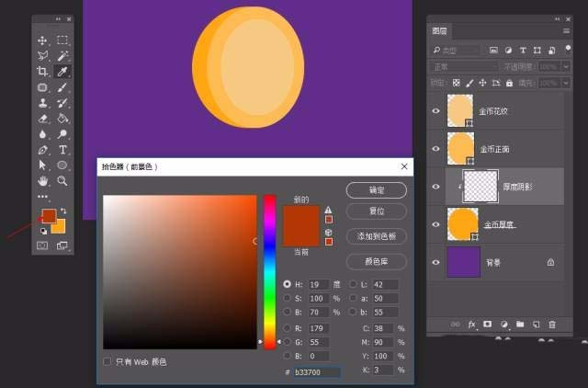Viewport: 588px width, 388px height.
Task: Switch to the 图层 panel tab
Action: click(x=440, y=30)
